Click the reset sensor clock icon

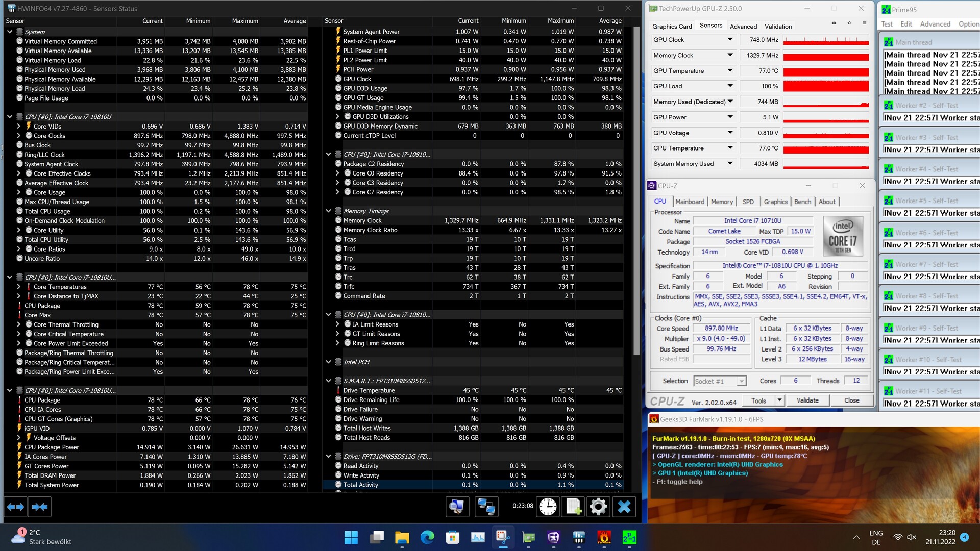coord(548,507)
